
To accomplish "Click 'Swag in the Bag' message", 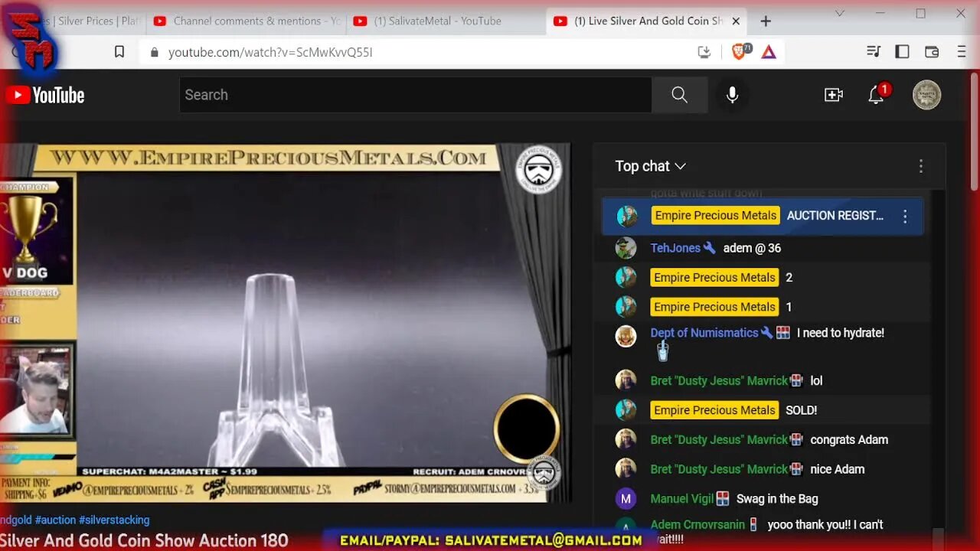I will point(777,499).
